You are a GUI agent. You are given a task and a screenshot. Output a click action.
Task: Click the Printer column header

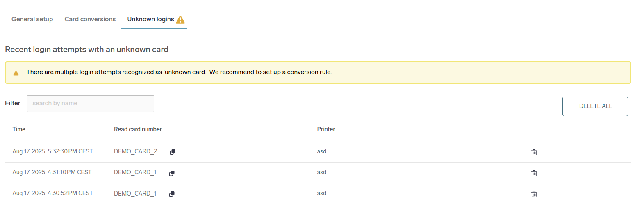point(326,129)
